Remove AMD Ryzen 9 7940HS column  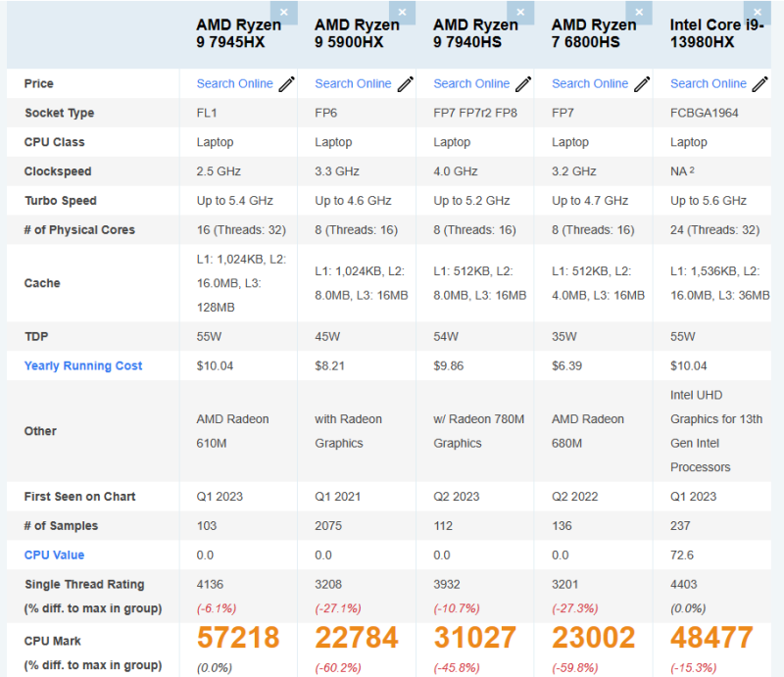pyautogui.click(x=520, y=13)
